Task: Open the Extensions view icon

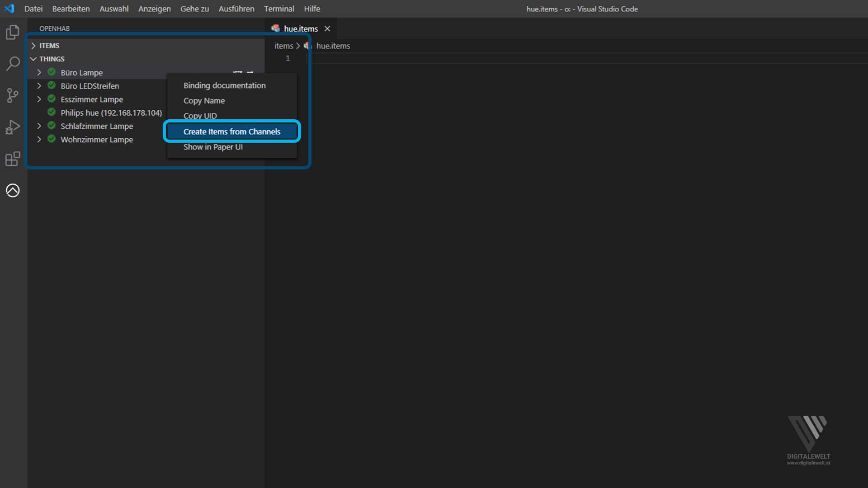Action: pyautogui.click(x=13, y=159)
